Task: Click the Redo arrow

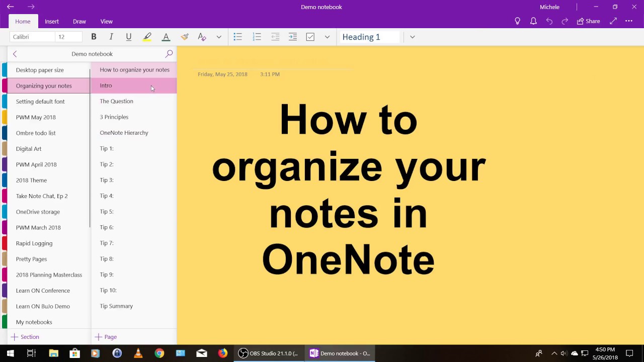Action: point(565,21)
